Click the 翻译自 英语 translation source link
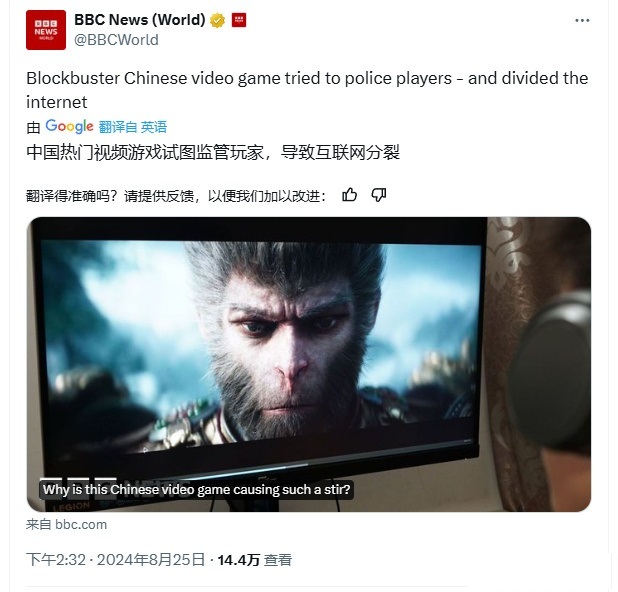 point(133,127)
